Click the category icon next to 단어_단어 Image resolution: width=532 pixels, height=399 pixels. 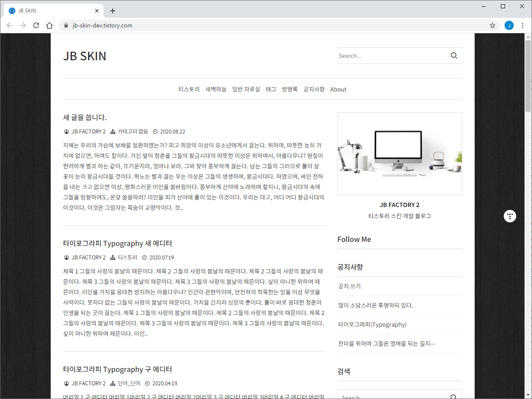pyautogui.click(x=113, y=383)
